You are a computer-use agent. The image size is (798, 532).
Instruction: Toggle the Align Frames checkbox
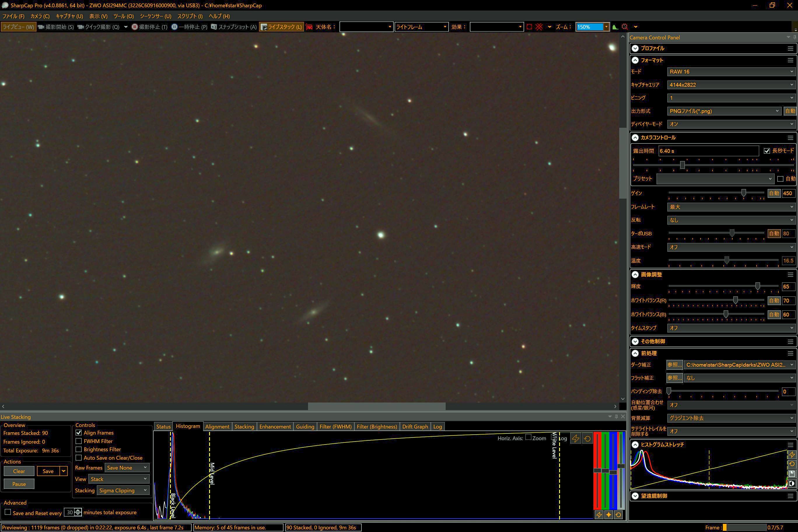[79, 433]
